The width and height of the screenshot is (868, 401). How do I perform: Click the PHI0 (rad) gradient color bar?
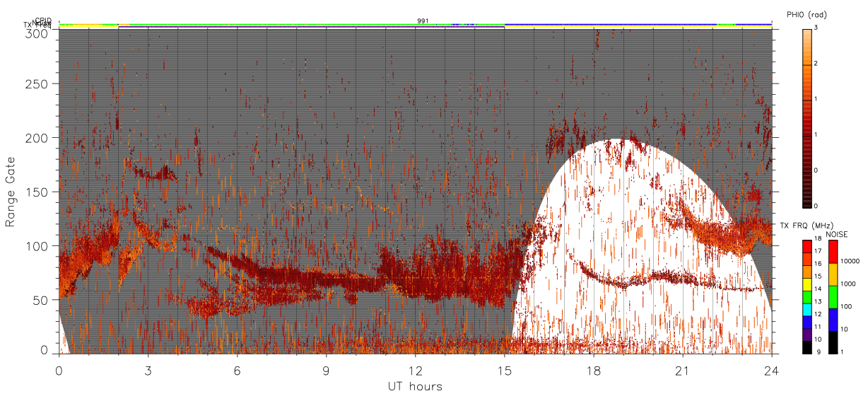coord(807,117)
